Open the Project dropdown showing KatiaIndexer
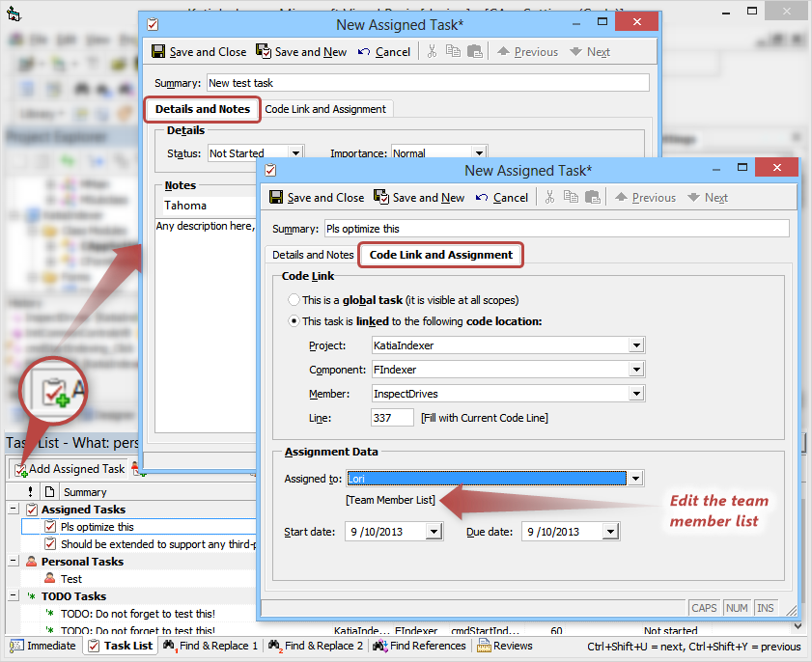This screenshot has height=662, width=812. click(x=636, y=345)
